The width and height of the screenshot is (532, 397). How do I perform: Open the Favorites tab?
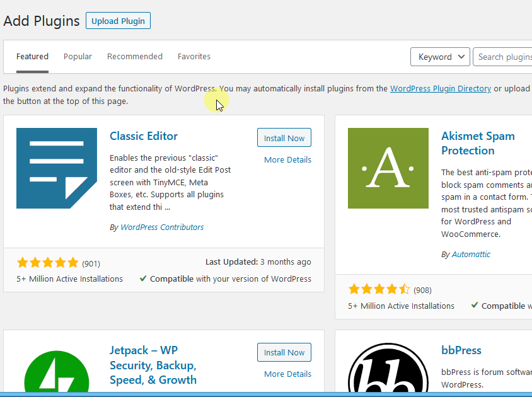[194, 57]
